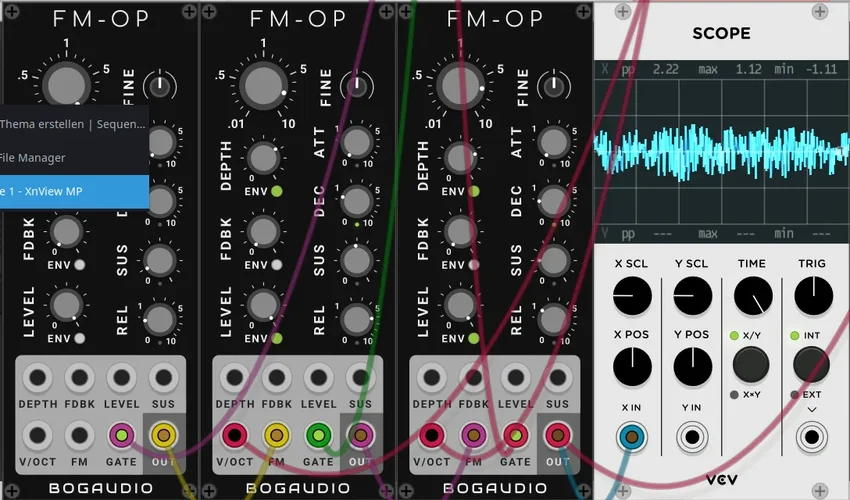Toggle DEPTH ENV on the third FM-OP
Screen dimensions: 850x500
pos(474,191)
